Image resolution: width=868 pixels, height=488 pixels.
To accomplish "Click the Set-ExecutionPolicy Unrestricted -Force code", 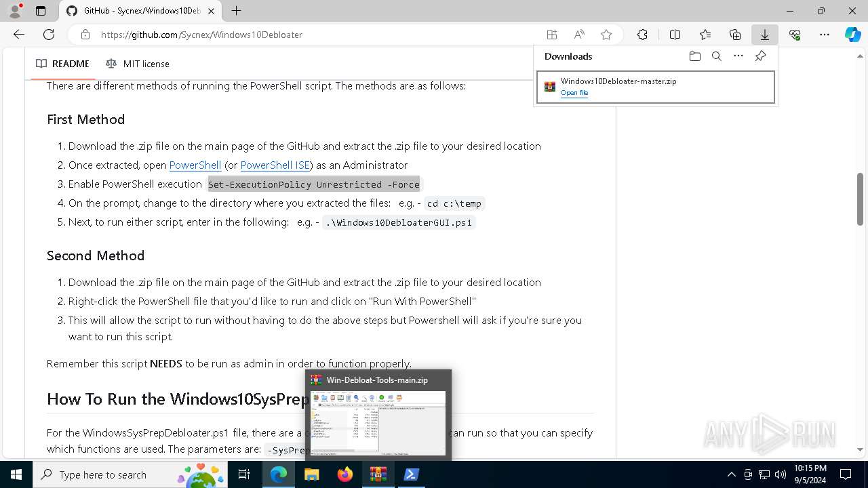I will (x=314, y=184).
